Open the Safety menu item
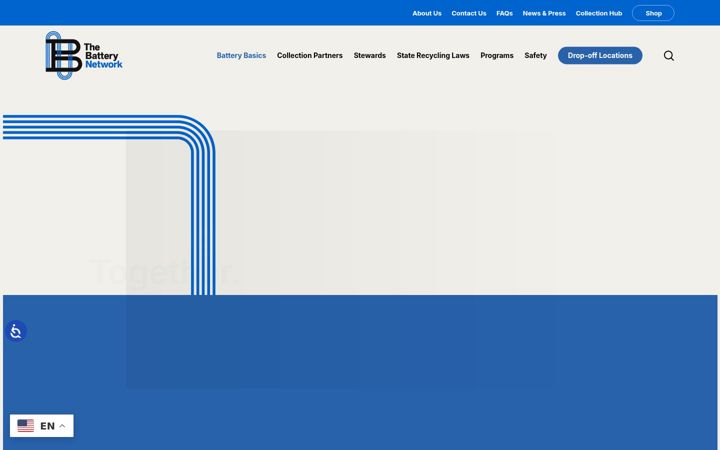The image size is (720, 450). (x=535, y=56)
